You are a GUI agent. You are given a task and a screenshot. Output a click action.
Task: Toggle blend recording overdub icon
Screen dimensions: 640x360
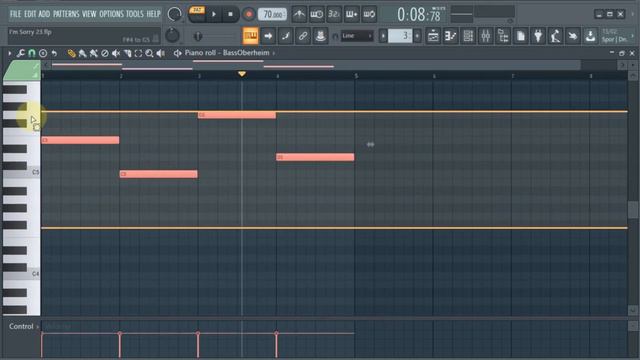(x=351, y=14)
